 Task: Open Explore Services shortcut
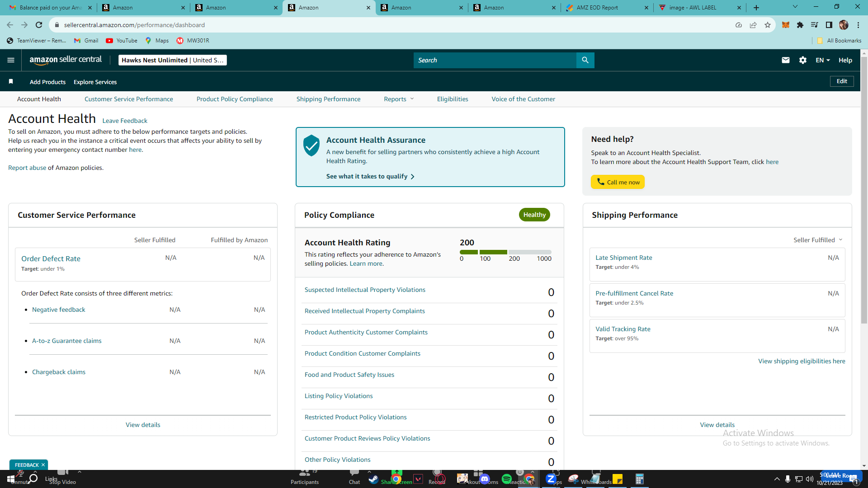point(95,82)
